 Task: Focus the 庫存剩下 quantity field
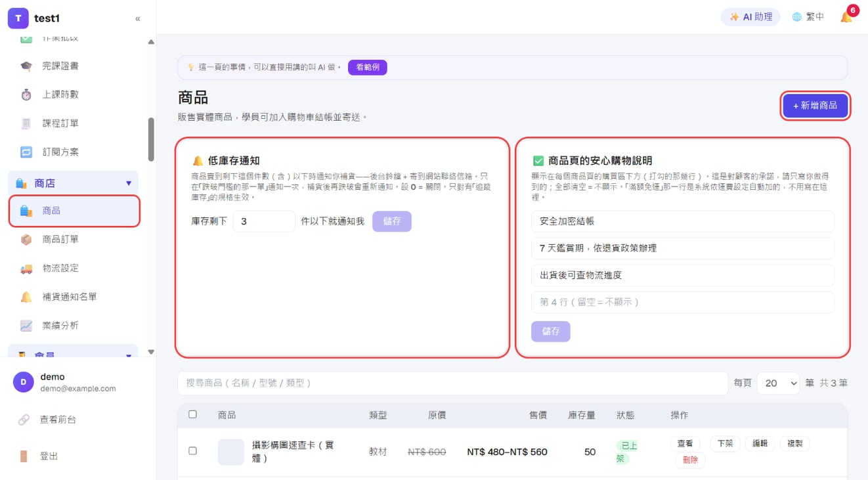click(264, 221)
